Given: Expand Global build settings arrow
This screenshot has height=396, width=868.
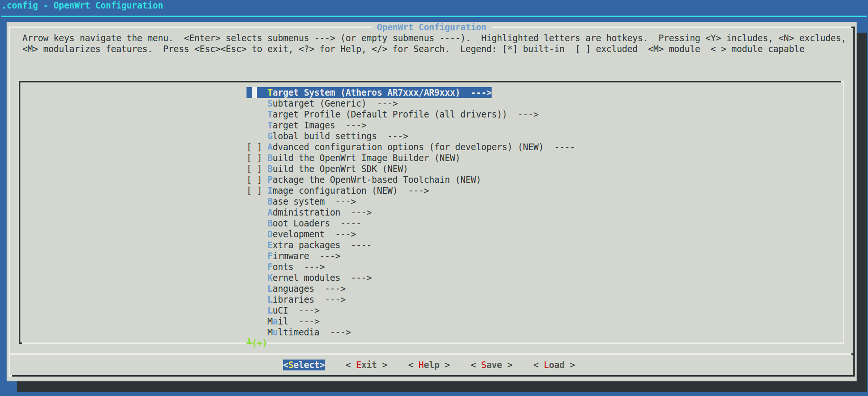Looking at the screenshot, I should click(x=398, y=136).
